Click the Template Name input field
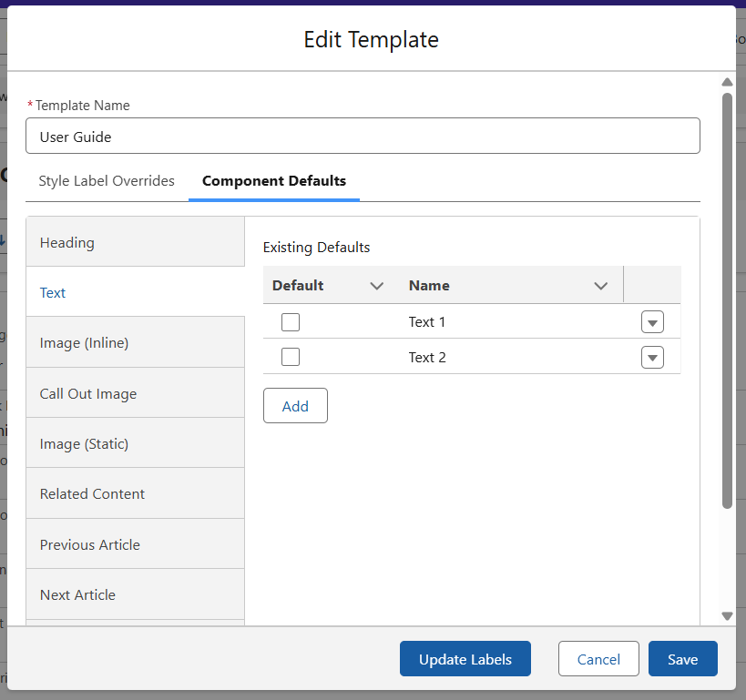The width and height of the screenshot is (746, 700). (363, 137)
